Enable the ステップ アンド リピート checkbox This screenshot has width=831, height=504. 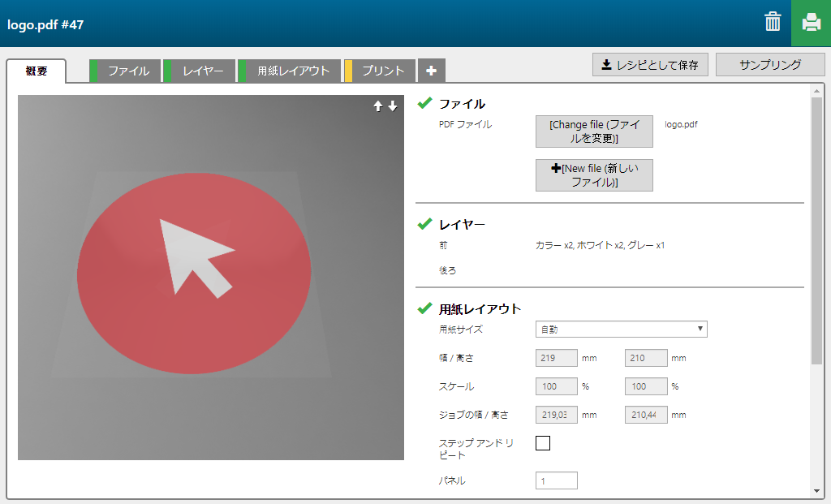[x=543, y=443]
